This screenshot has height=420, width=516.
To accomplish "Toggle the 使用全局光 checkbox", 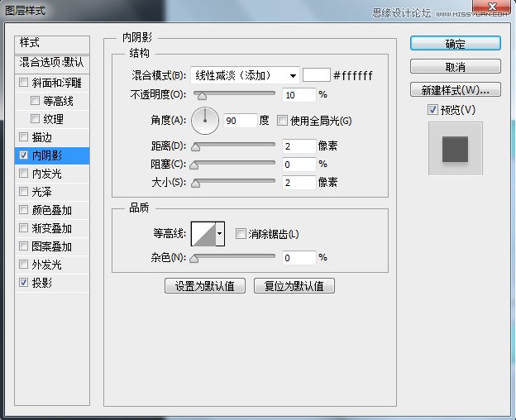I will pyautogui.click(x=282, y=121).
